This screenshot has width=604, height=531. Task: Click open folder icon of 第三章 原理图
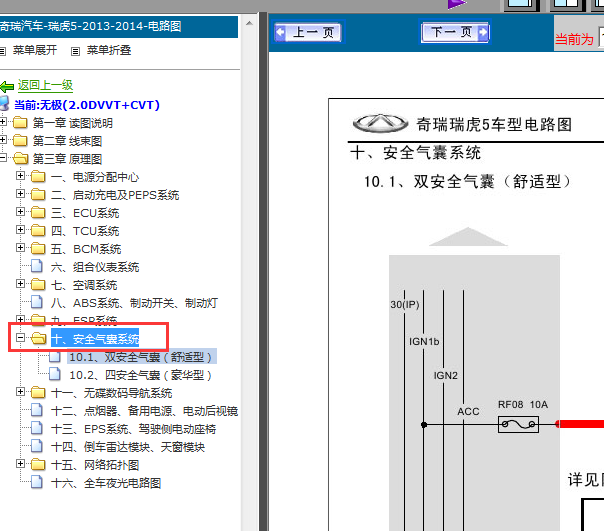click(x=20, y=158)
